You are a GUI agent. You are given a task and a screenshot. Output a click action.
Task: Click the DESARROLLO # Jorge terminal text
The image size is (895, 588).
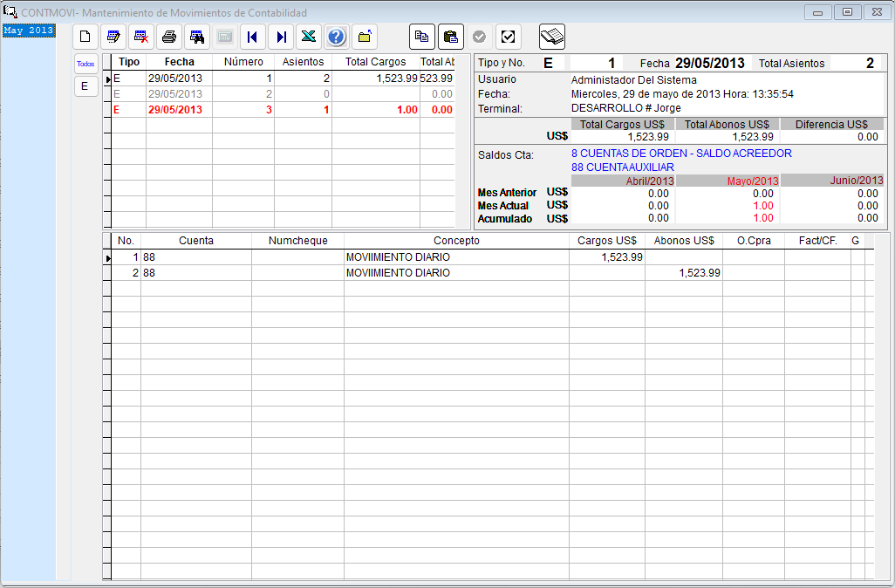click(x=626, y=108)
